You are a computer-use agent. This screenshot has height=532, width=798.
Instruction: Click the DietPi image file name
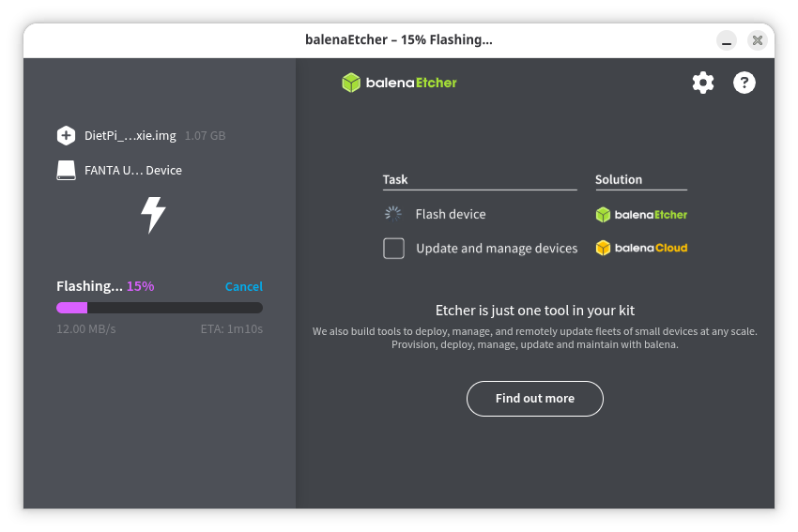pyautogui.click(x=130, y=135)
